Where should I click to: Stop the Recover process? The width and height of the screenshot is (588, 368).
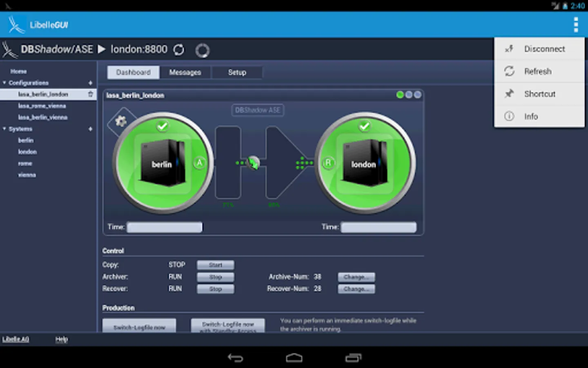pos(216,289)
